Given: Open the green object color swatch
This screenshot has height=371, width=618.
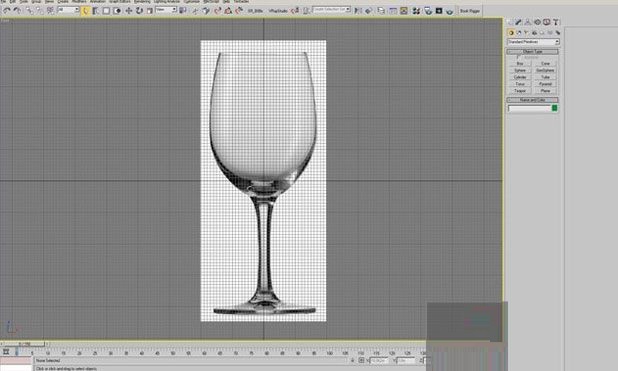Looking at the screenshot, I should pos(555,108).
